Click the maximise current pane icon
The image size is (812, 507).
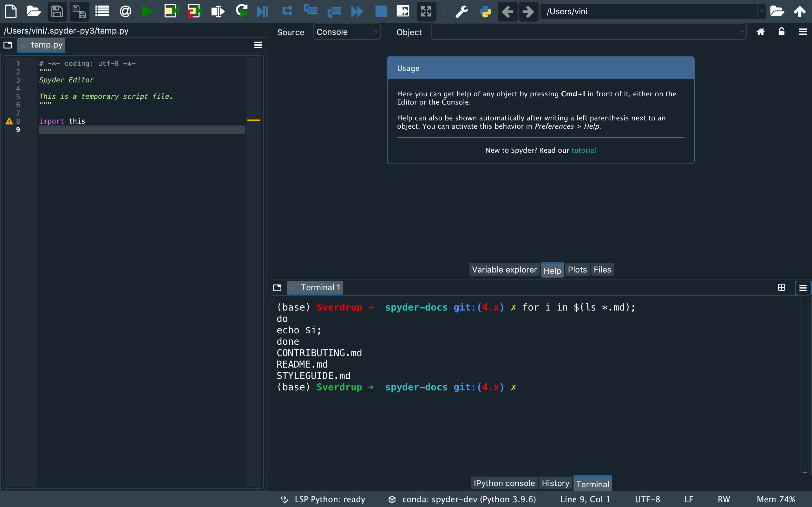pos(427,11)
